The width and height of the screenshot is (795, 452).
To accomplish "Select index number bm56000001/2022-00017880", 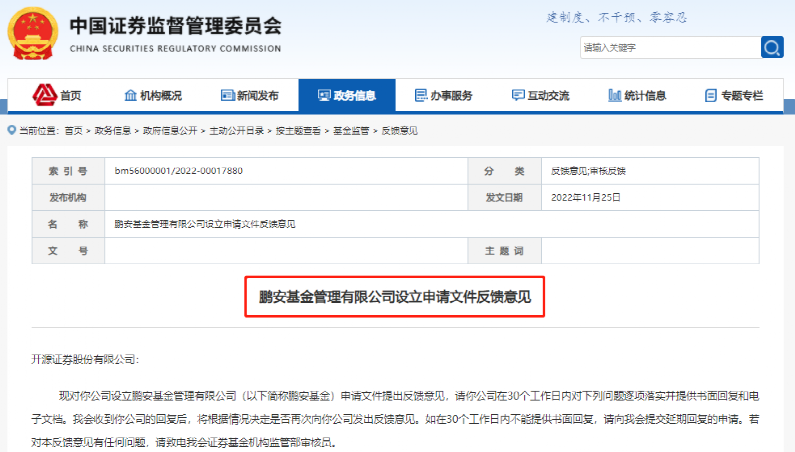I will (178, 171).
